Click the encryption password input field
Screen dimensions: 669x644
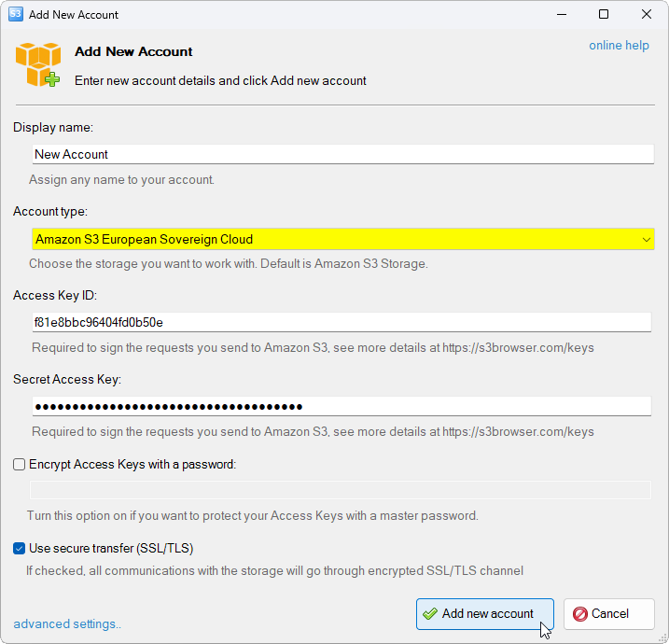click(340, 490)
